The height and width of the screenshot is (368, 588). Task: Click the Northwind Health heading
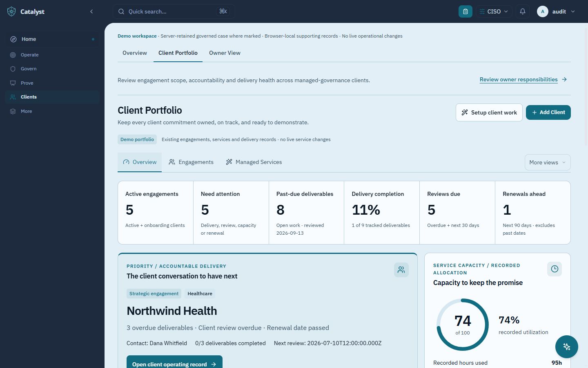coord(172,311)
